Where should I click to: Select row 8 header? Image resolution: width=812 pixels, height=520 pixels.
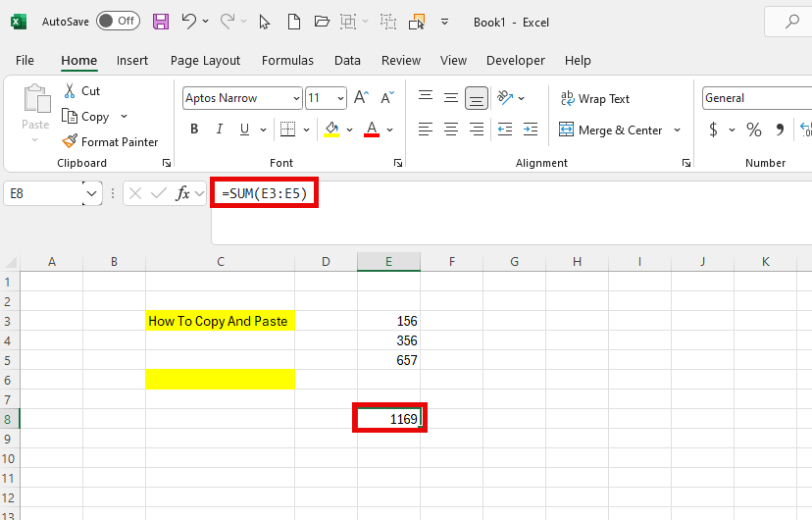[10, 419]
